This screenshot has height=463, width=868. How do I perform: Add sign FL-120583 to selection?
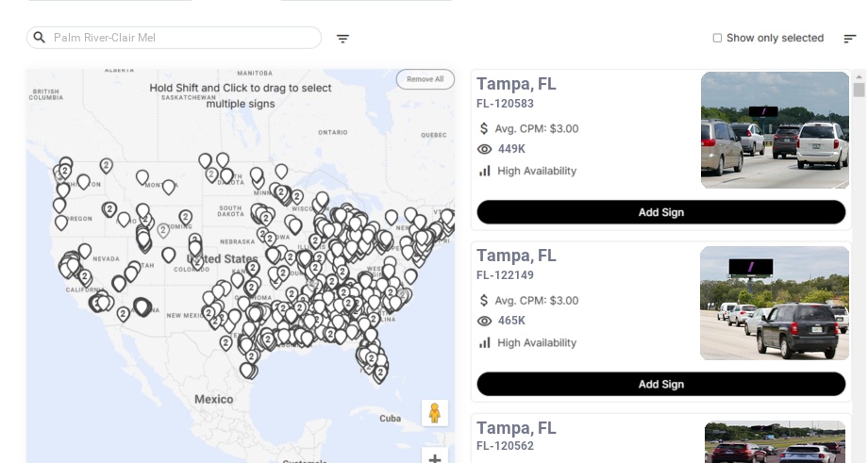click(660, 212)
